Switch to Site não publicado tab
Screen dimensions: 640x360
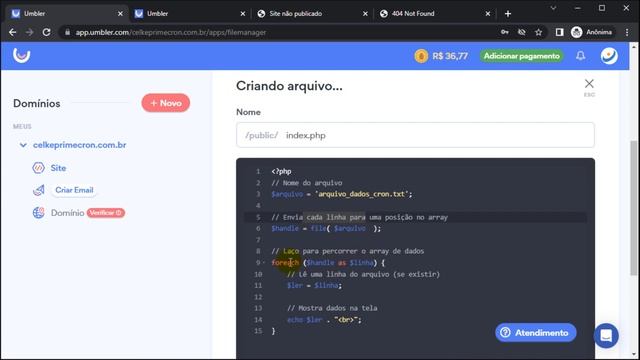pos(312,13)
